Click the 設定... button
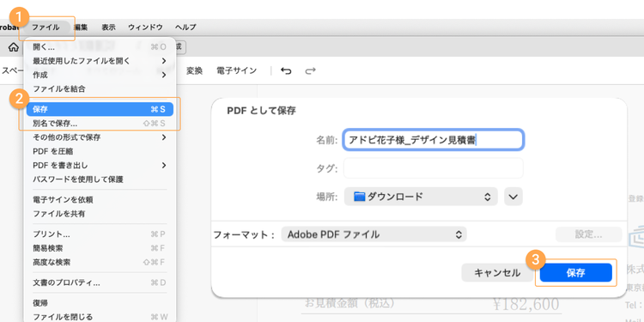Image resolution: width=644 pixels, height=322 pixels. click(x=588, y=234)
